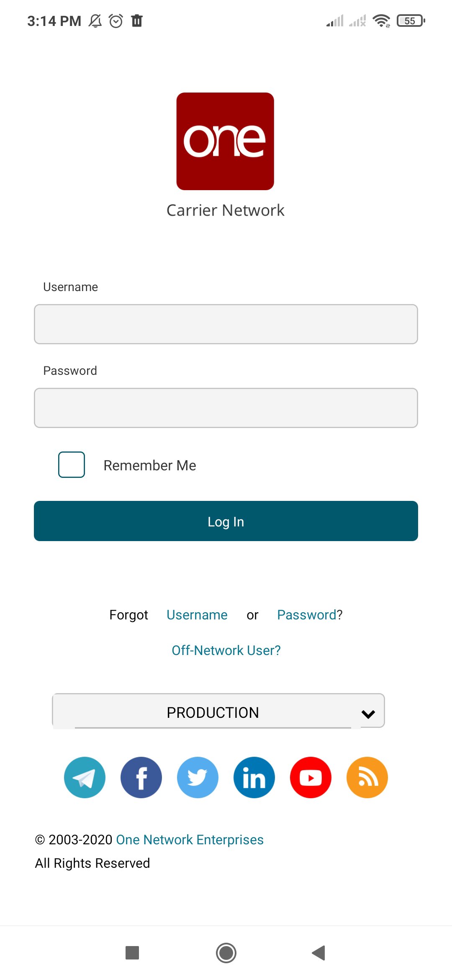Click the Log In button

coord(226,521)
